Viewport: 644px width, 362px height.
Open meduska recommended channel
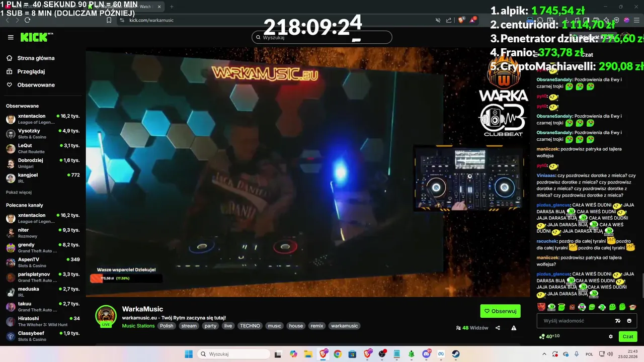(43, 292)
